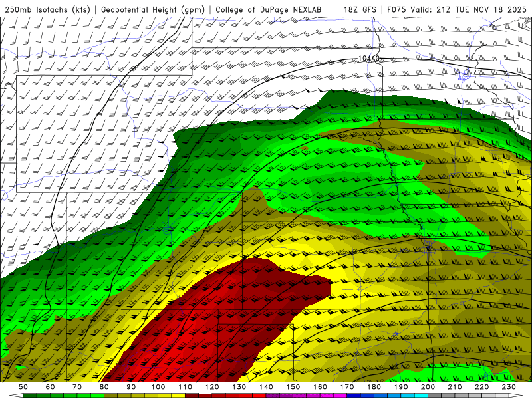The height and width of the screenshot is (399, 532).
Task: Click the "250mb Isotachs (kts)" title text
Action: 48,10
